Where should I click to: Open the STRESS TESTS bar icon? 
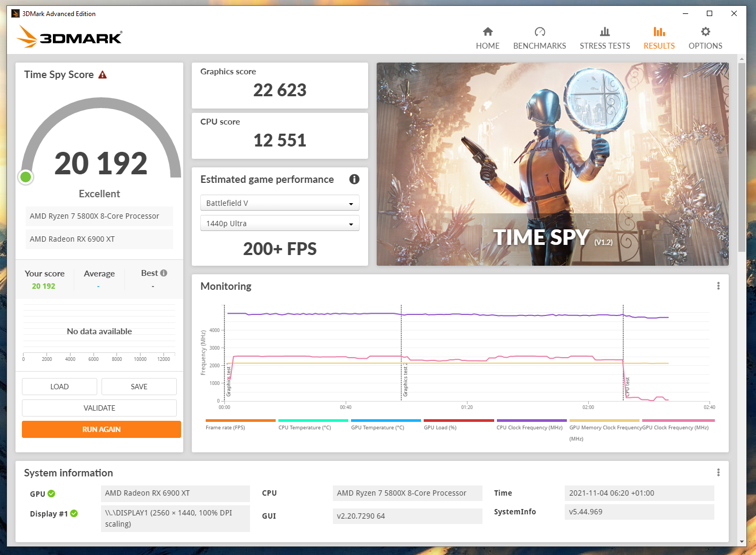click(605, 32)
